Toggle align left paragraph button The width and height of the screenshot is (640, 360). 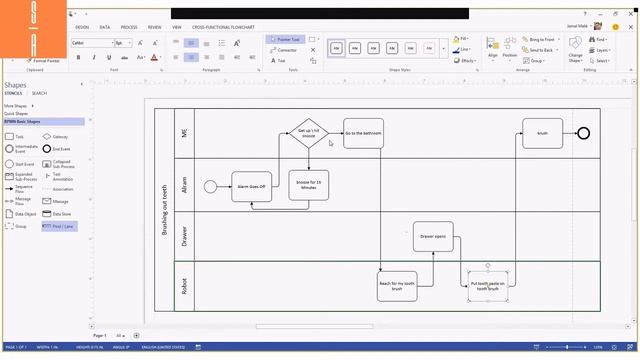176,57
